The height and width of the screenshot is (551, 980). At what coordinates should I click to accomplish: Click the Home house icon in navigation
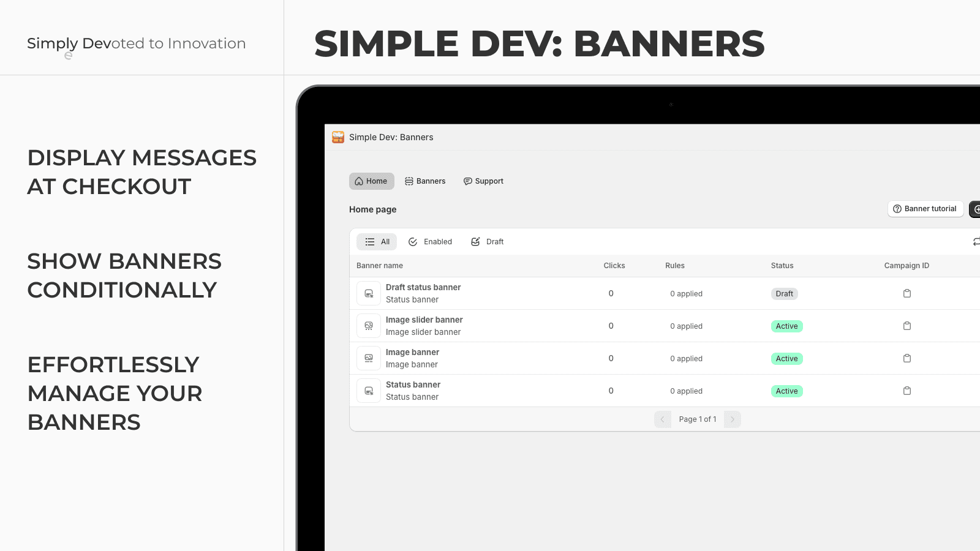(x=359, y=181)
